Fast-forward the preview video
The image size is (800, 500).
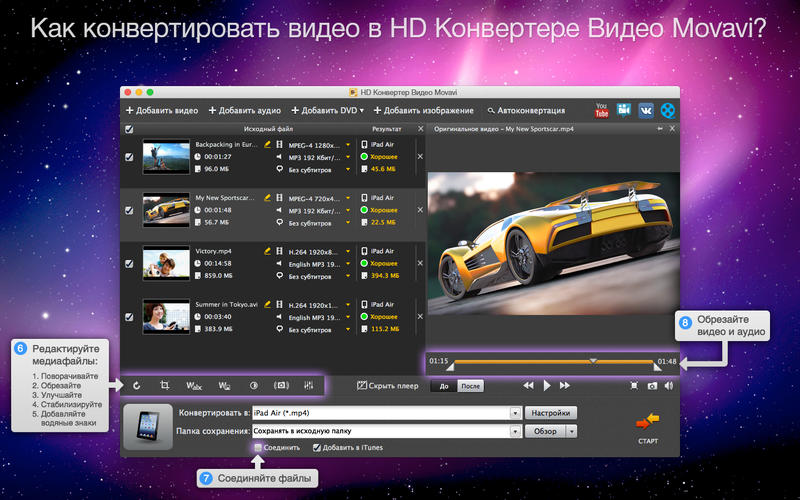click(565, 386)
